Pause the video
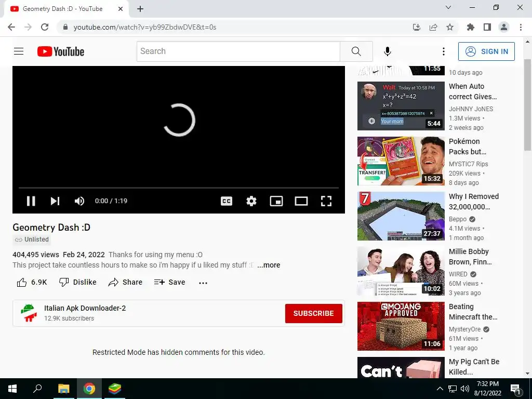Screen dimensions: 532x399 click(x=31, y=201)
